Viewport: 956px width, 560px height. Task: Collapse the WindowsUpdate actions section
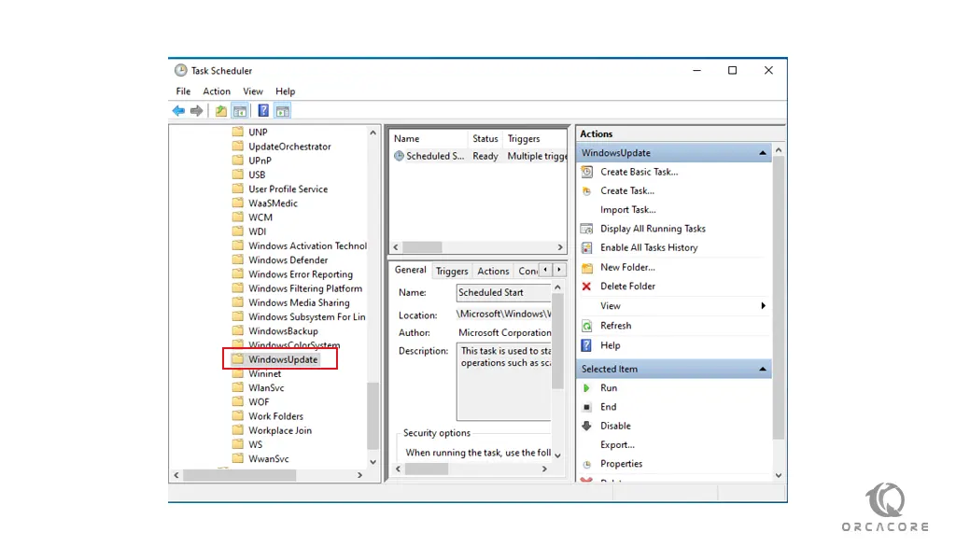pos(763,153)
